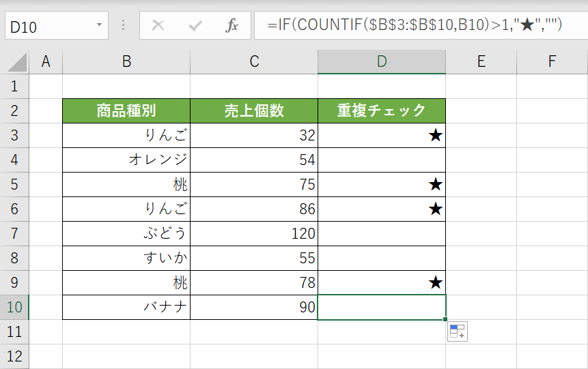This screenshot has height=369, width=588.
Task: Select the りんご cell in row 6
Action: click(126, 209)
